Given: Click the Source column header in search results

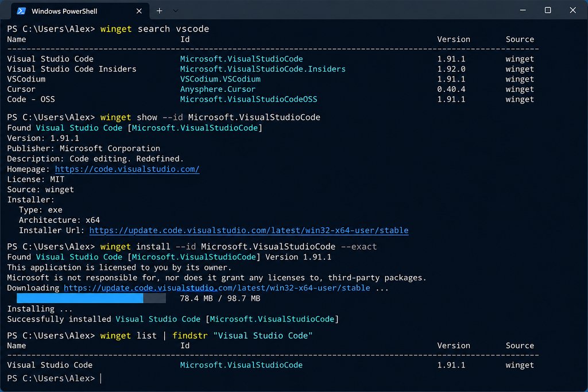Looking at the screenshot, I should click(520, 39).
